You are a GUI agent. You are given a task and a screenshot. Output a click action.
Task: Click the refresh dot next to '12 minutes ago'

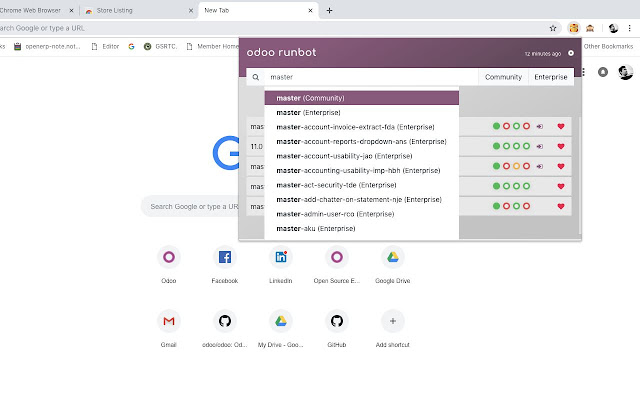pyautogui.click(x=571, y=53)
